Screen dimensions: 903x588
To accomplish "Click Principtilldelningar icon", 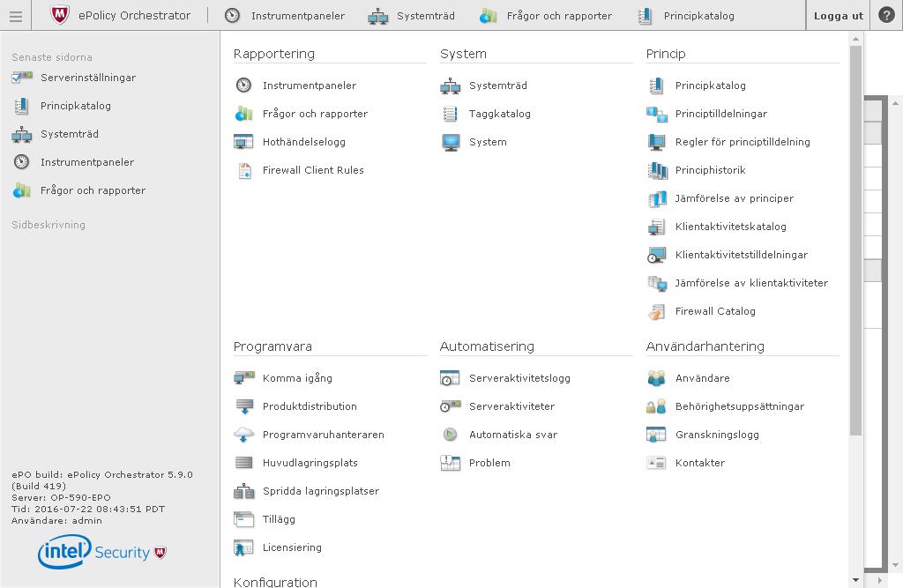I will [656, 114].
